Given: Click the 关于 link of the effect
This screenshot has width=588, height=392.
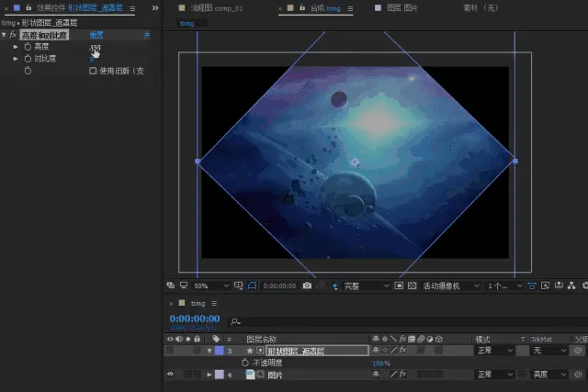Looking at the screenshot, I should (147, 35).
